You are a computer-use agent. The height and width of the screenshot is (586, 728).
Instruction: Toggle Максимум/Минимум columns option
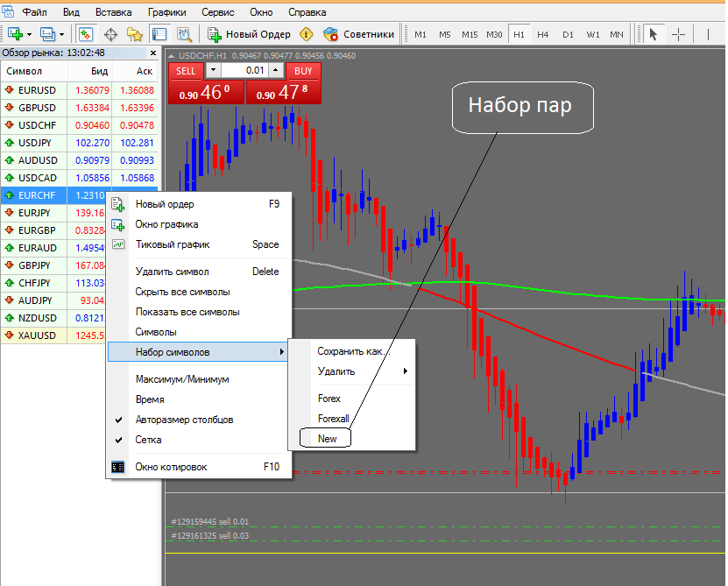199,379
